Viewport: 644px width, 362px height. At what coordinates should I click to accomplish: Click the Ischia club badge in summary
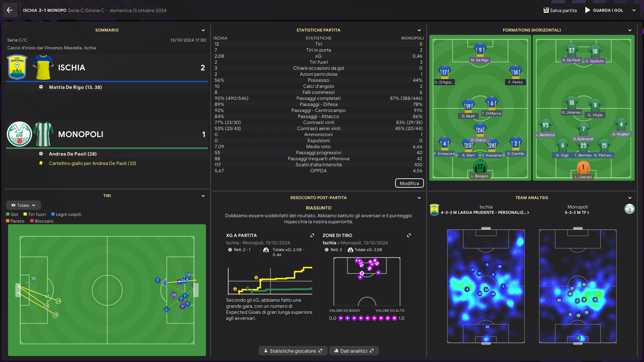tap(17, 67)
